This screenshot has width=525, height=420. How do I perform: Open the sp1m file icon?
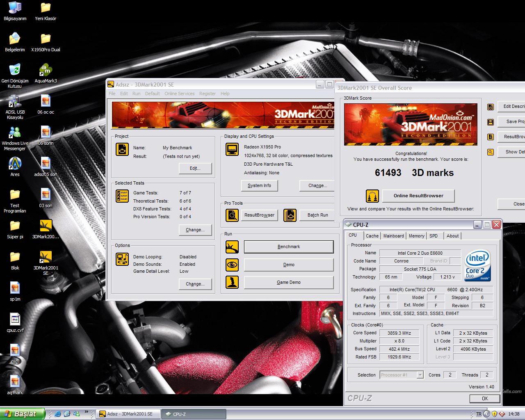pos(15,292)
